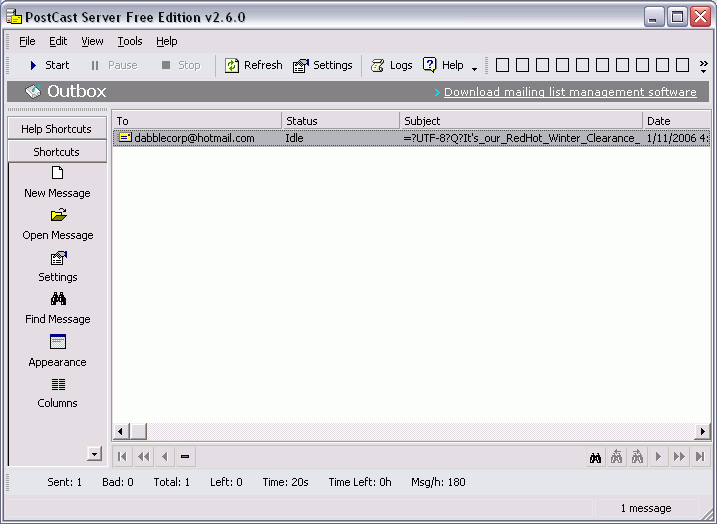The image size is (717, 524).
Task: Expand the toolbar overflow chevron
Action: pyautogui.click(x=703, y=66)
